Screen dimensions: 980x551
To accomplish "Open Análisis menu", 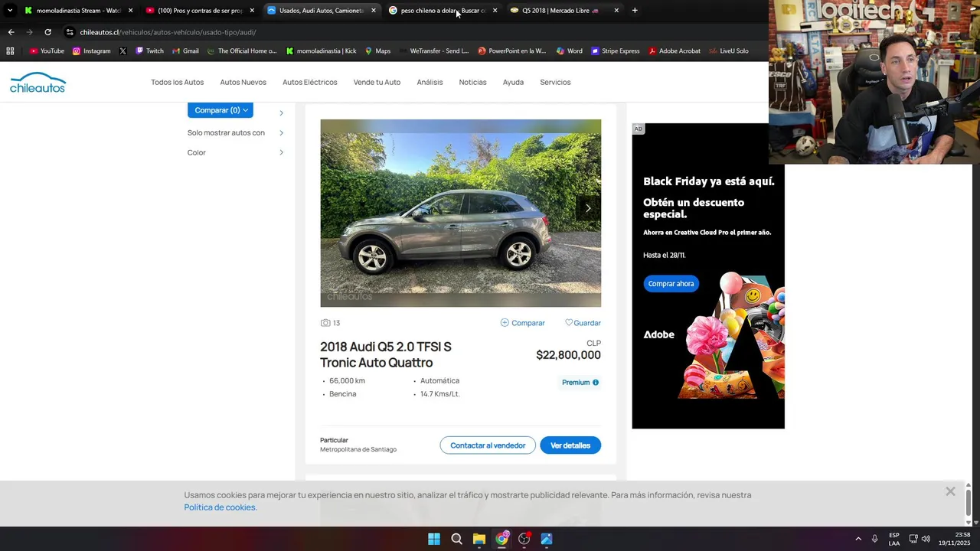I will (x=430, y=82).
